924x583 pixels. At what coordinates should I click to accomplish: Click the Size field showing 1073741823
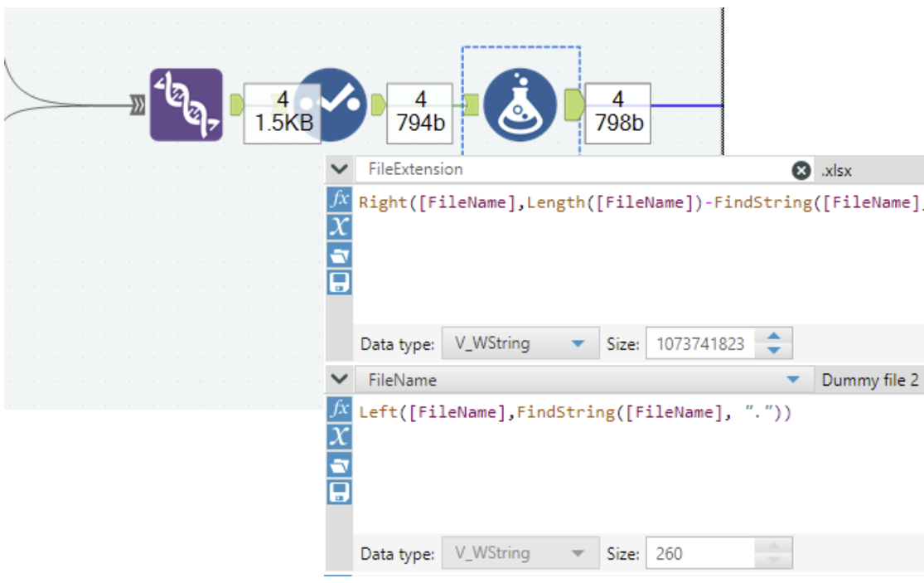click(700, 343)
